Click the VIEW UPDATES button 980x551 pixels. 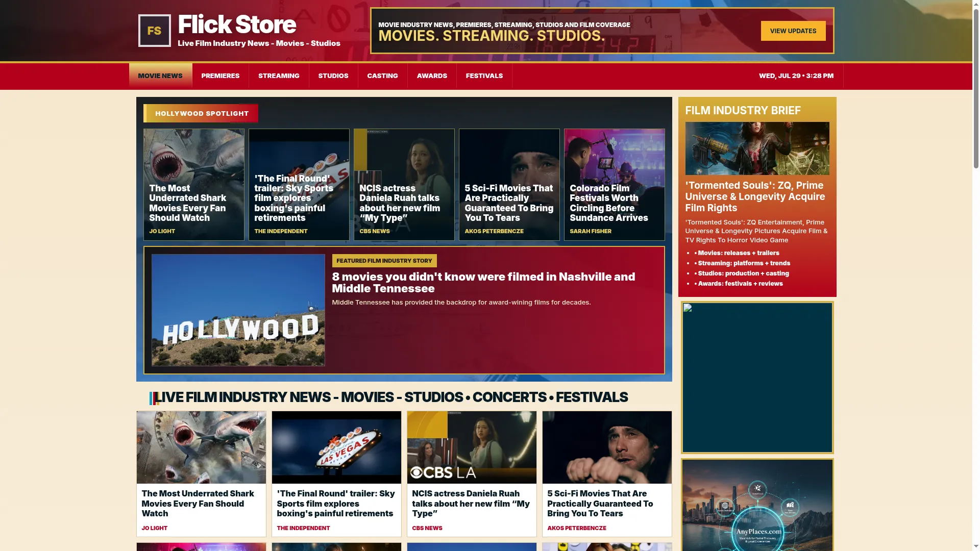tap(793, 31)
